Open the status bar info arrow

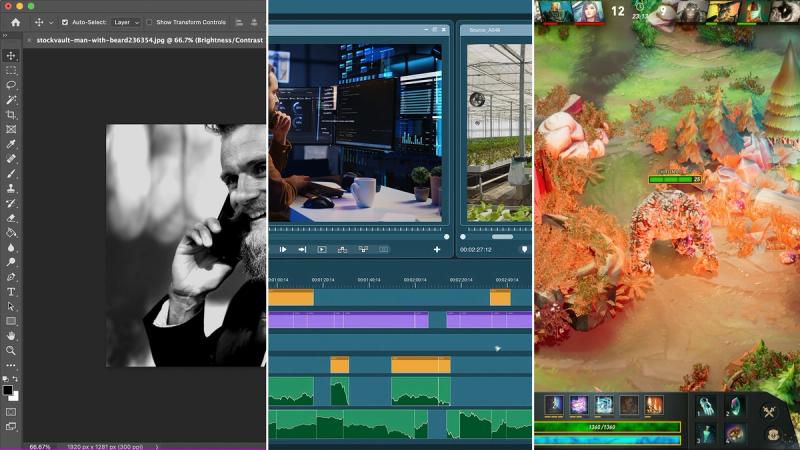tap(157, 447)
